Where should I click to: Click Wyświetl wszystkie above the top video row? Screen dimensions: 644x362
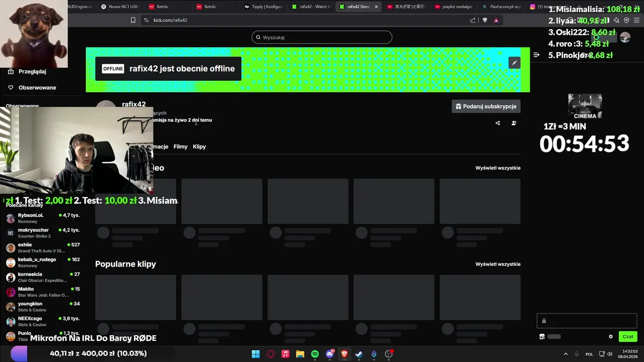(x=498, y=168)
